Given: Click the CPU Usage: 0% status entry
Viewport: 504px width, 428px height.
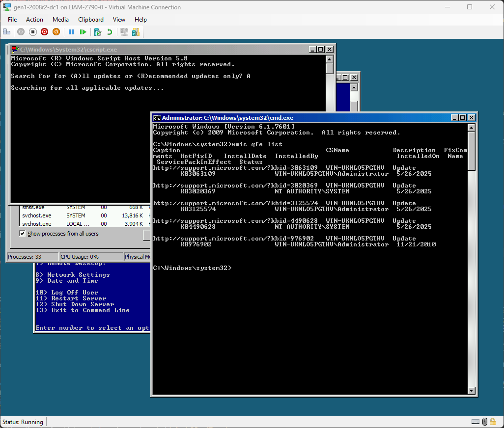Looking at the screenshot, I should coord(91,257).
